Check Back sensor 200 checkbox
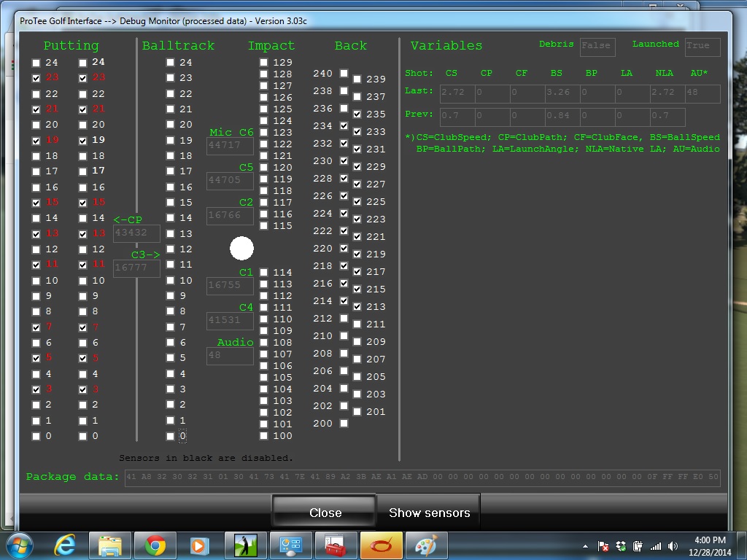747x560 pixels. tap(344, 424)
